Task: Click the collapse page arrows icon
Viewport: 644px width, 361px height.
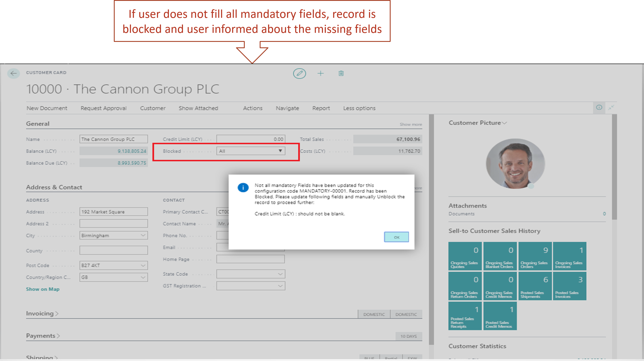Action: pos(611,108)
